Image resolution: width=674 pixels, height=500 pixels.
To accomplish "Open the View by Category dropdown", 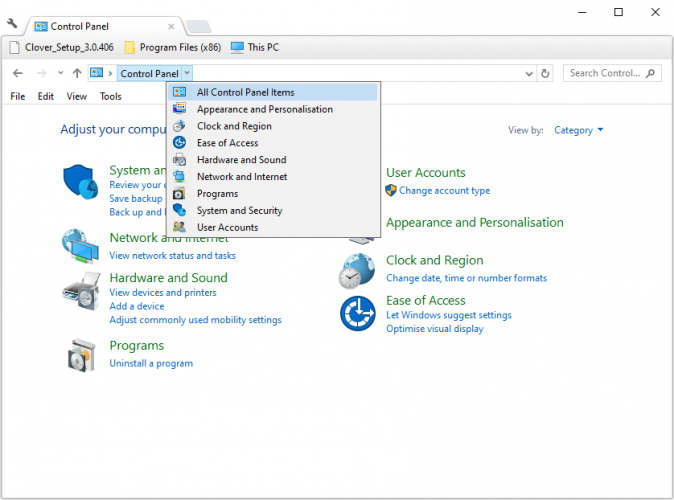I will click(x=579, y=130).
